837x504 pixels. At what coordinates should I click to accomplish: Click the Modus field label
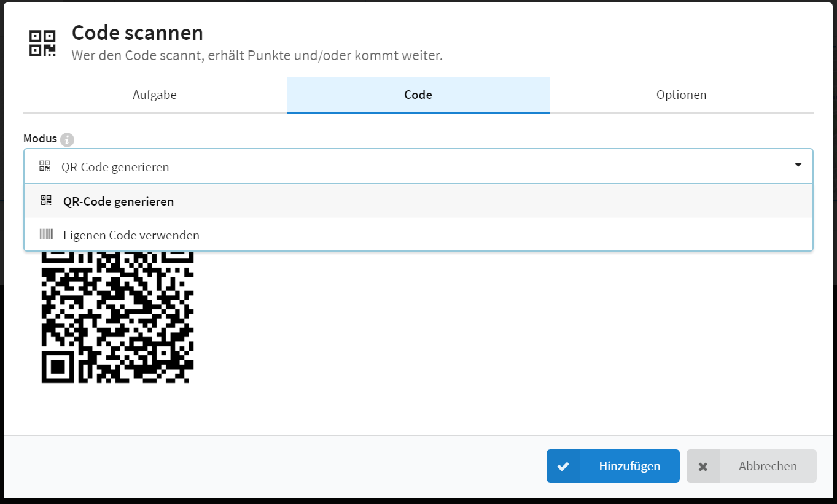point(40,139)
